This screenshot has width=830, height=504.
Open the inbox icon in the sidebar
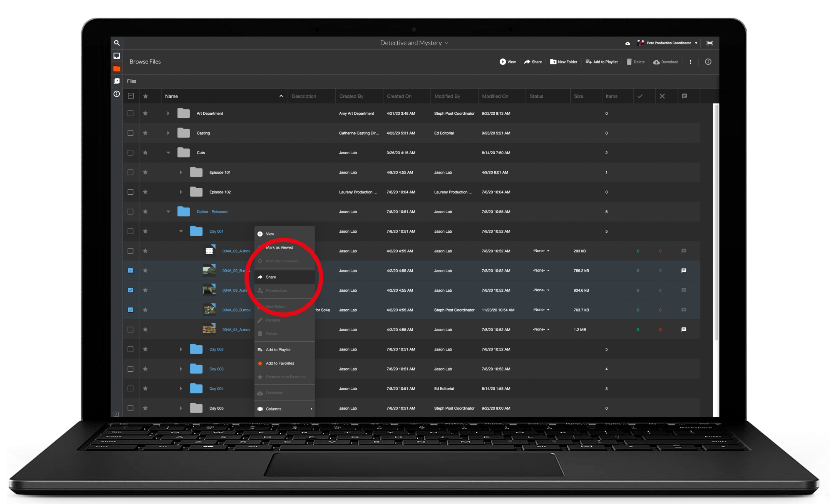pos(117,56)
